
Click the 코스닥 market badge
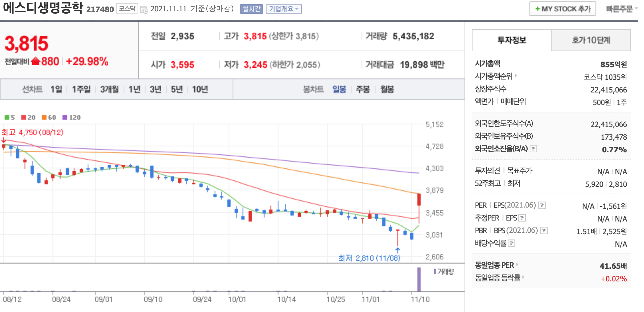coord(127,9)
